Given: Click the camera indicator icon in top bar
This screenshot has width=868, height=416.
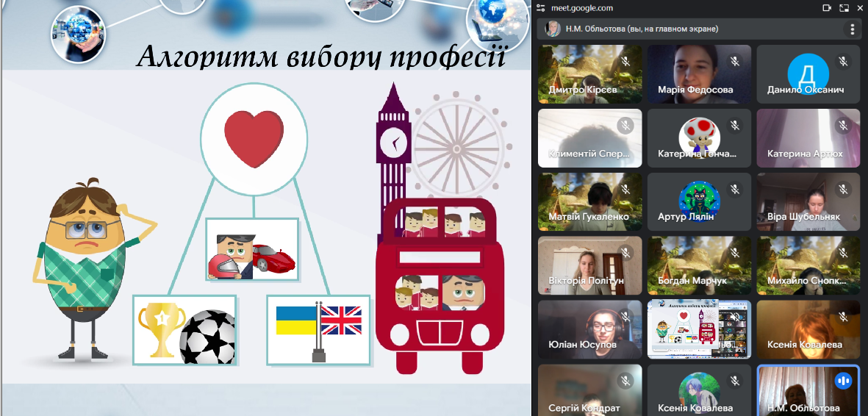Looking at the screenshot, I should (827, 8).
